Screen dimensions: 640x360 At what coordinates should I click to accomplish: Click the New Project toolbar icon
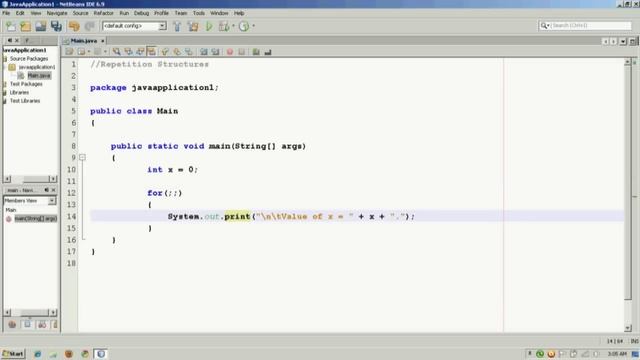coord(25,27)
